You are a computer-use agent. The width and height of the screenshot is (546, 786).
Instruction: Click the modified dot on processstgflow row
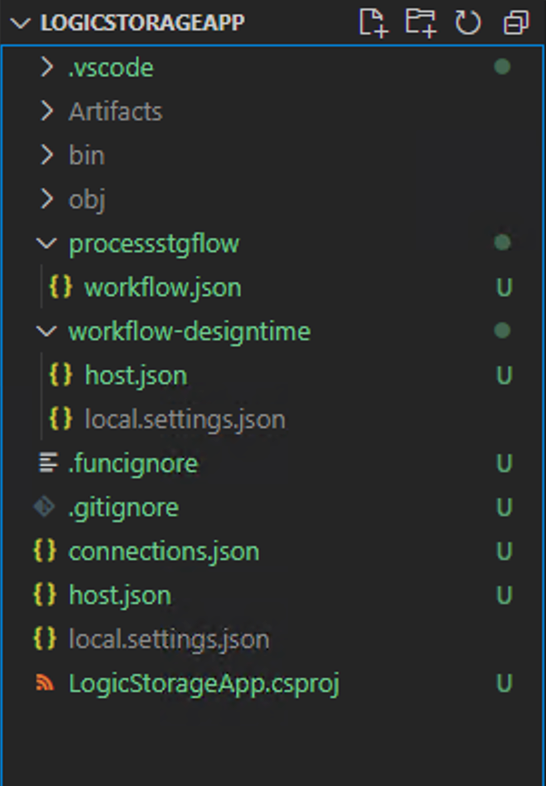point(502,243)
